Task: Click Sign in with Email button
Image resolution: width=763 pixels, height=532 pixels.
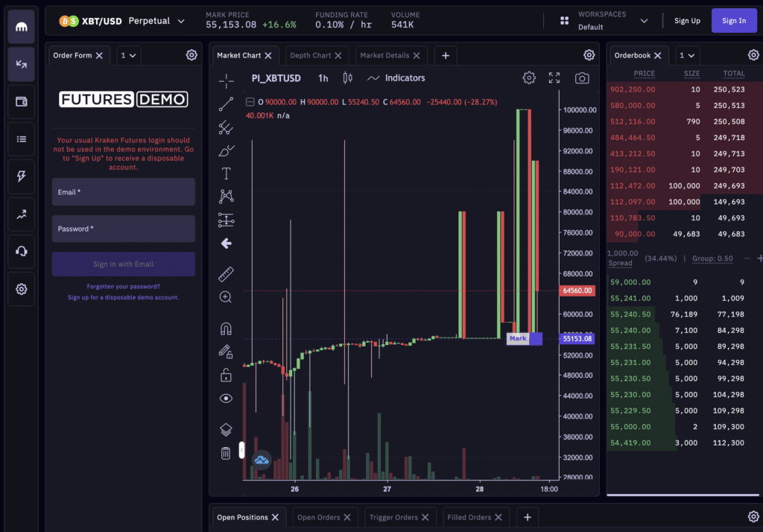Action: [x=124, y=264]
